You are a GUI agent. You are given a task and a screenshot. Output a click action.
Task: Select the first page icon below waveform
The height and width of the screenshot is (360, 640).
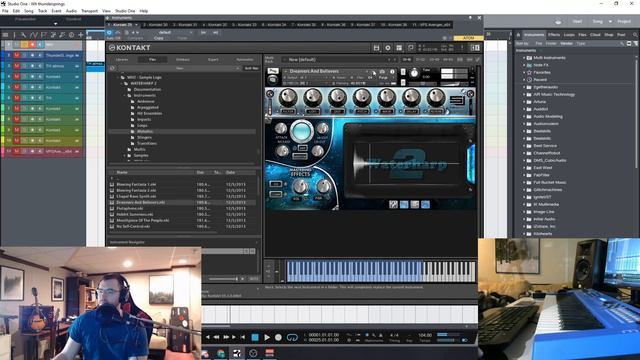click(x=393, y=204)
